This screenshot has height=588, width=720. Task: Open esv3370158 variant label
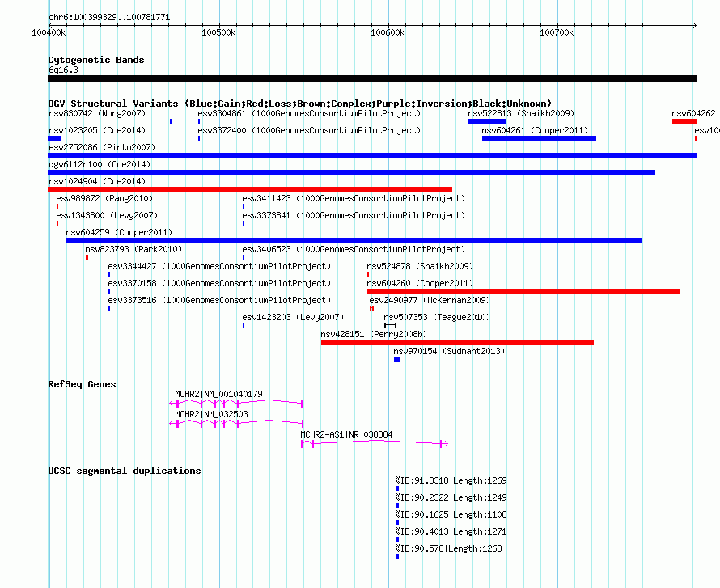pyautogui.click(x=219, y=283)
